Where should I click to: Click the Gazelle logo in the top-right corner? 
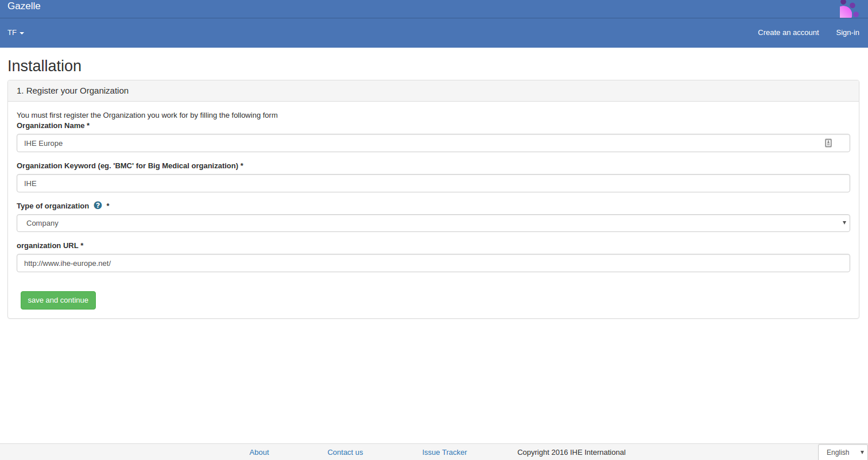[x=848, y=9]
